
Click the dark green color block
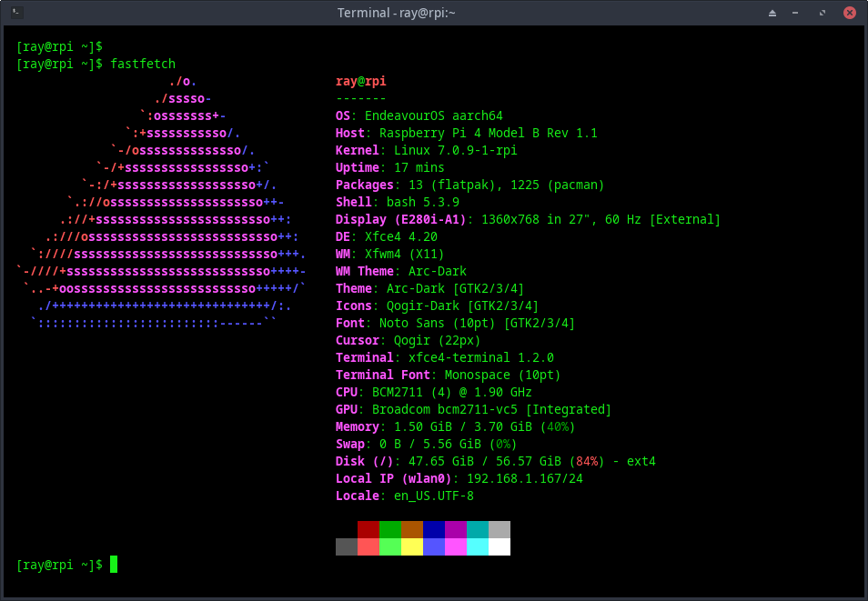point(390,529)
